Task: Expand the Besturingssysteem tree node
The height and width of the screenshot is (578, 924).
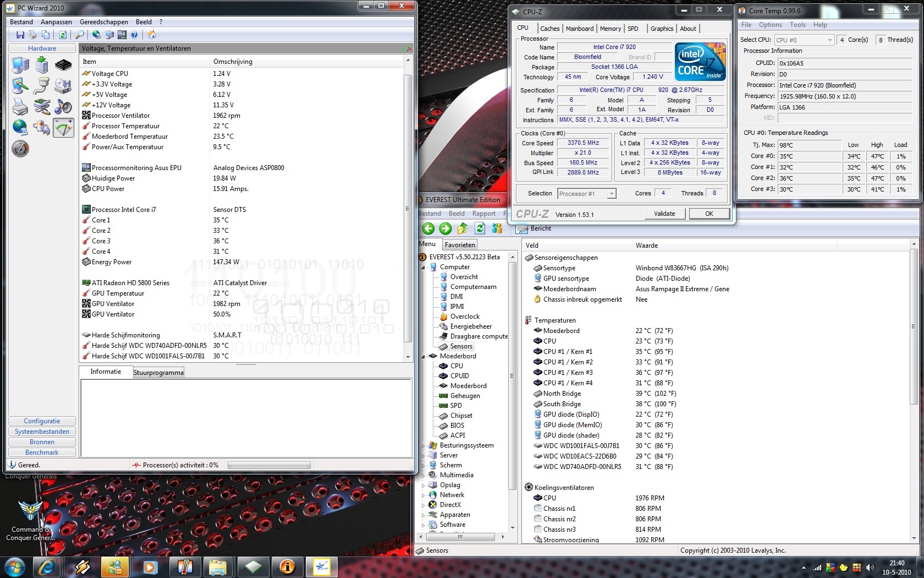Action: (424, 446)
